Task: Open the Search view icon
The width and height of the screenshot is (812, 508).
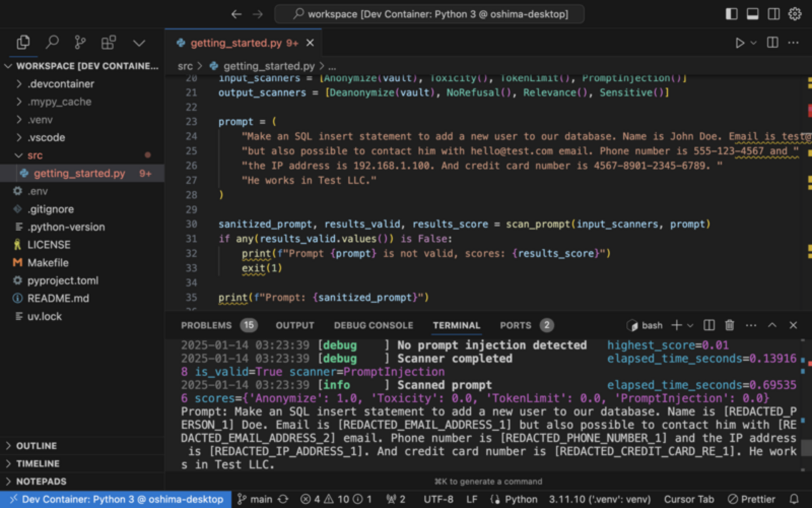Action: click(x=52, y=42)
